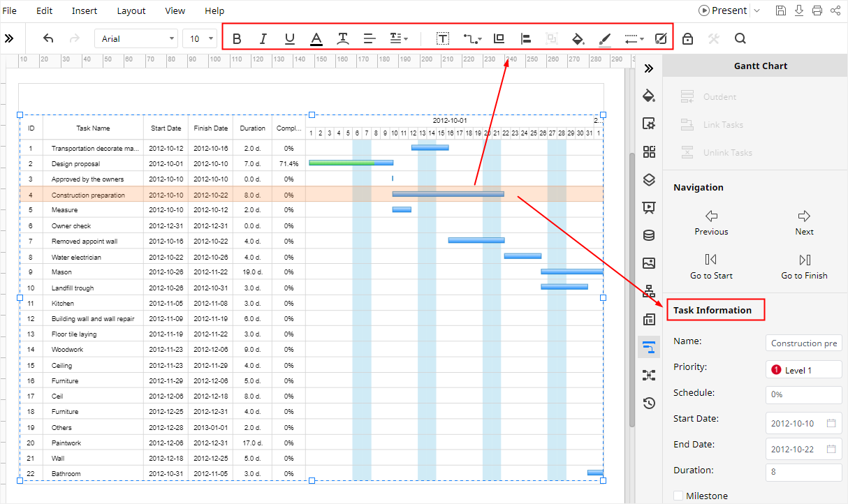Select the 'Mason' task row

click(312, 272)
